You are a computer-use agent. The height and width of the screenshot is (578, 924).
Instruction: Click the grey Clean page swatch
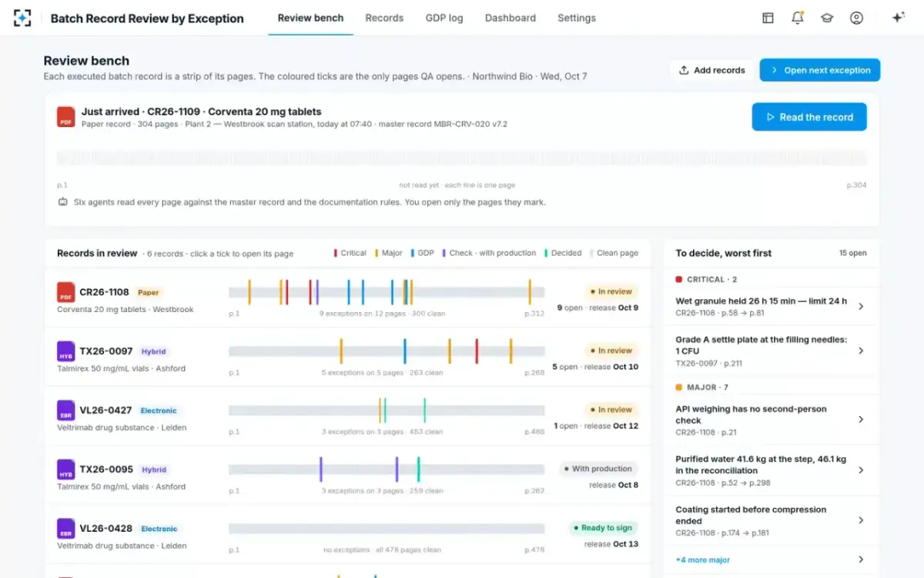click(x=592, y=253)
